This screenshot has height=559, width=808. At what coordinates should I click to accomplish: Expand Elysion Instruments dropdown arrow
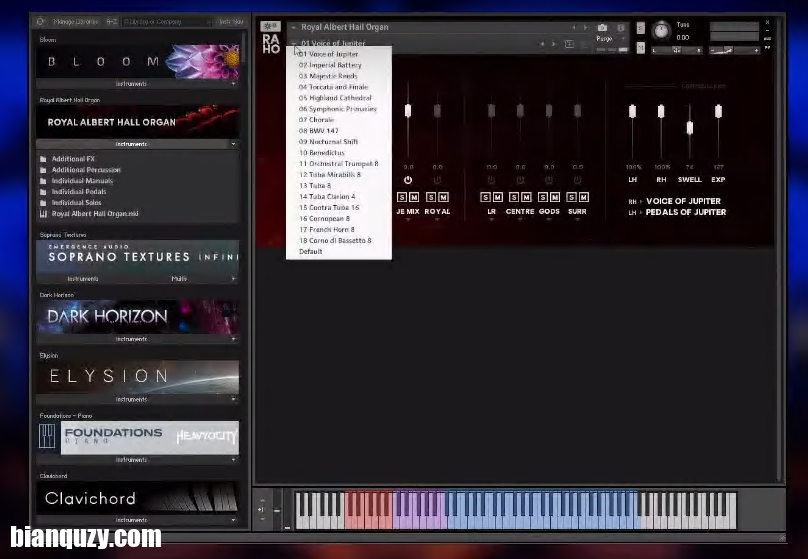point(233,399)
